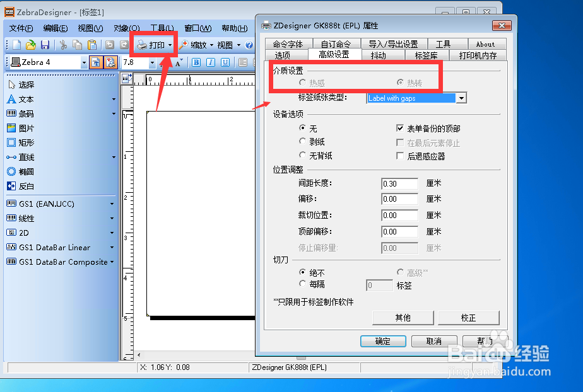Expand the 打印 button dropdown arrow
This screenshot has height=392, width=583.
pyautogui.click(x=170, y=45)
